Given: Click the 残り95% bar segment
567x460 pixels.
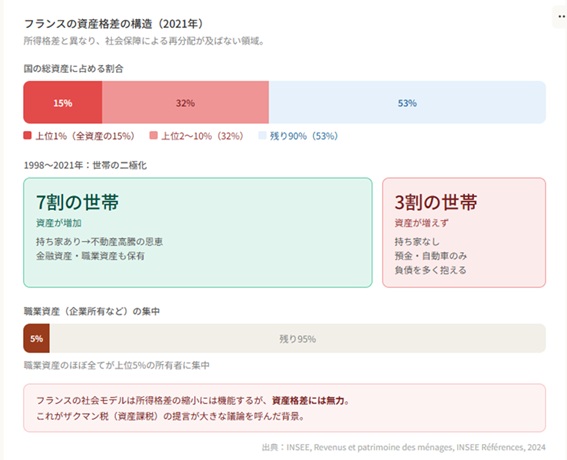Looking at the screenshot, I should [298, 338].
